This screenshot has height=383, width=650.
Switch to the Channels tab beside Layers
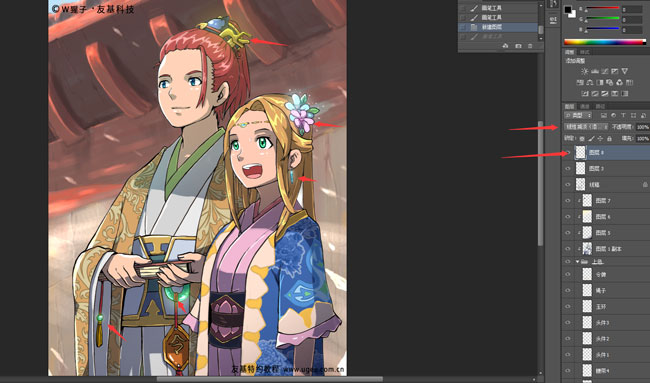click(585, 107)
